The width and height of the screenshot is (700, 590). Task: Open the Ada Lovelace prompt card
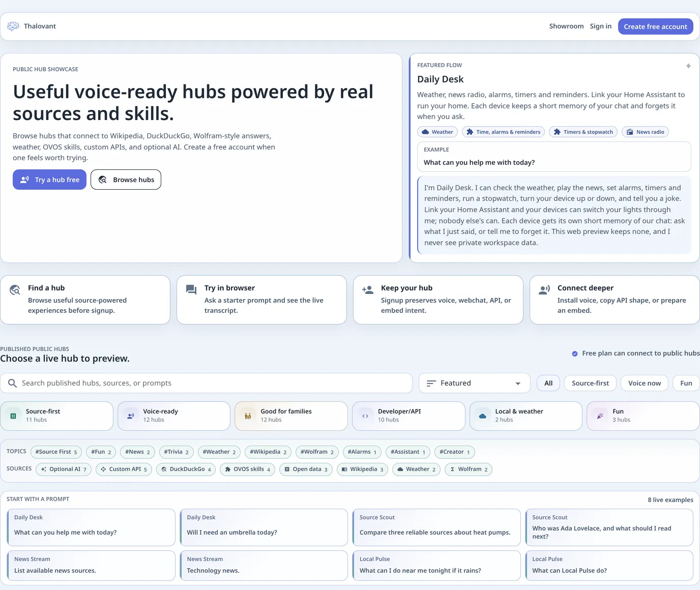pyautogui.click(x=609, y=527)
